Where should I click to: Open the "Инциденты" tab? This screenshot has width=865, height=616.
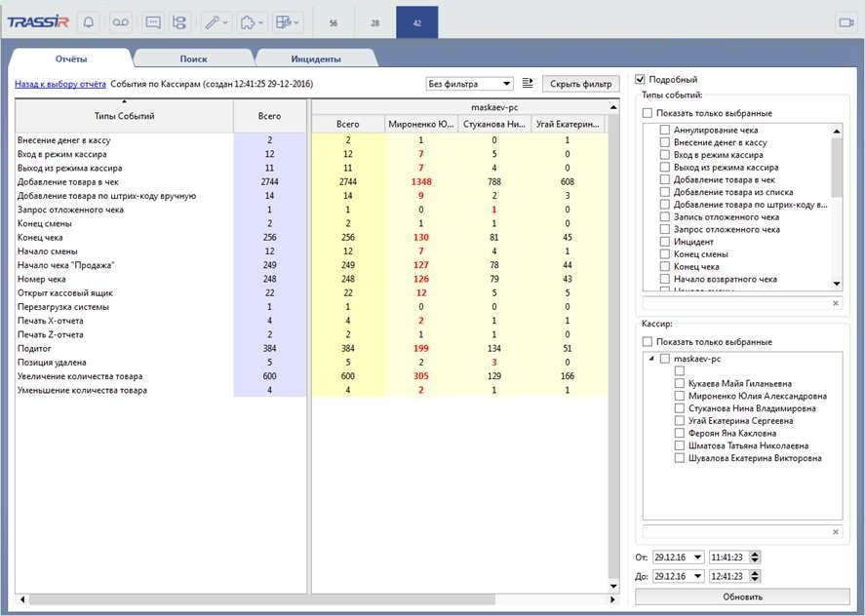point(316,59)
